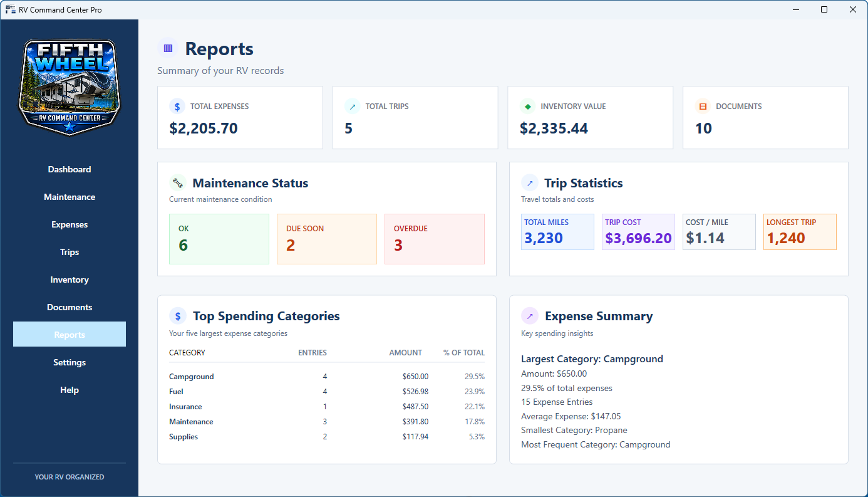Click the Fifth Wheel logo image
The image size is (868, 497).
click(x=70, y=87)
